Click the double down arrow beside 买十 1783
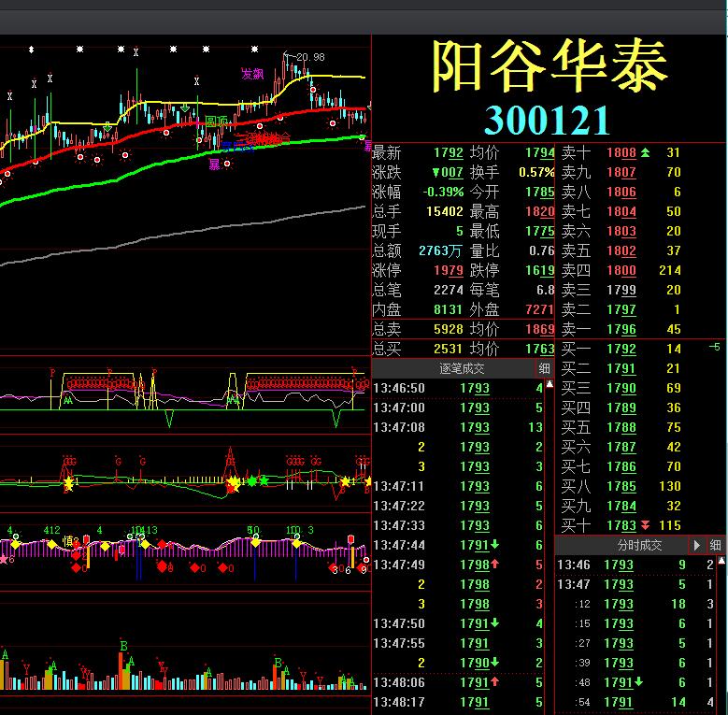The width and height of the screenshot is (728, 715). click(646, 525)
